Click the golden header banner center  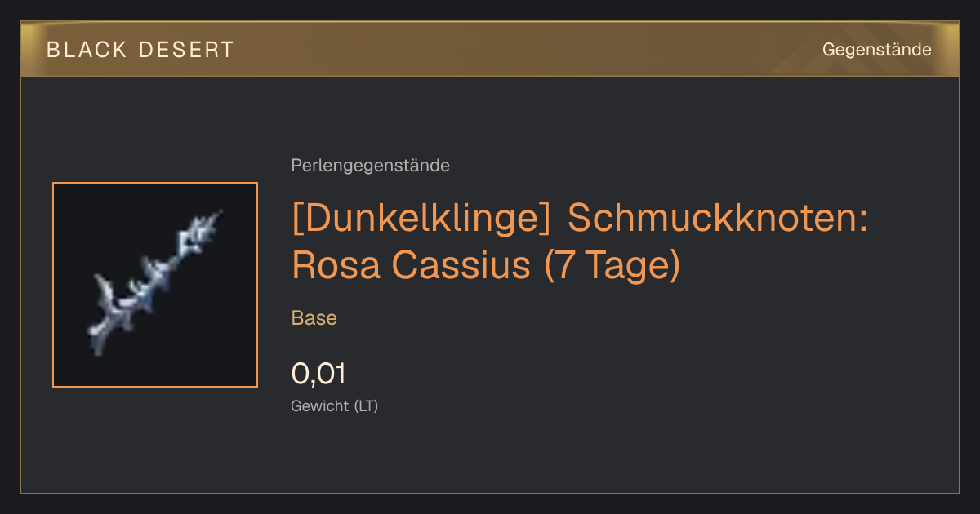tap(490, 49)
